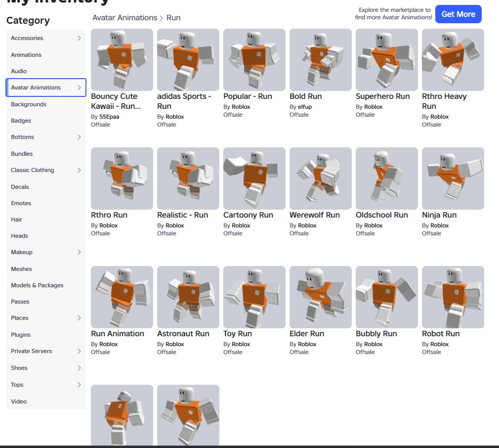The image size is (499, 448).
Task: Click the Run breadcrumb
Action: tap(173, 18)
